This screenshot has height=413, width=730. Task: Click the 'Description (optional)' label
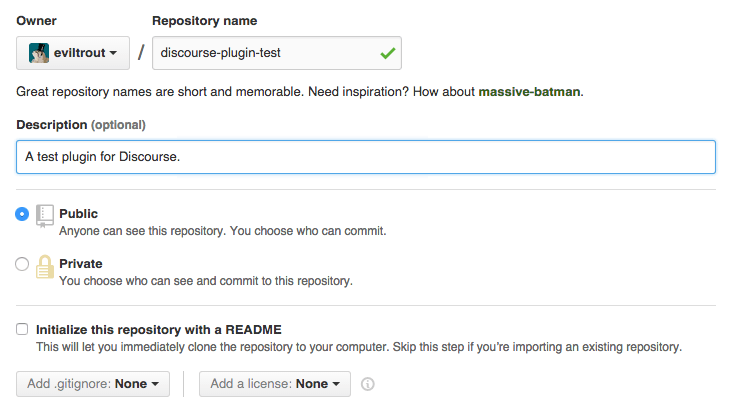(81, 125)
